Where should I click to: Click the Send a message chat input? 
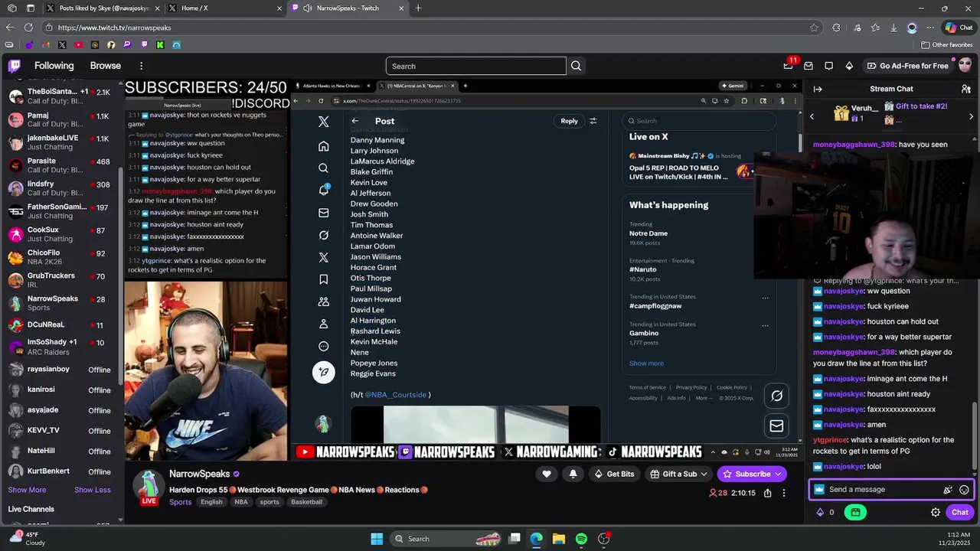click(x=880, y=490)
